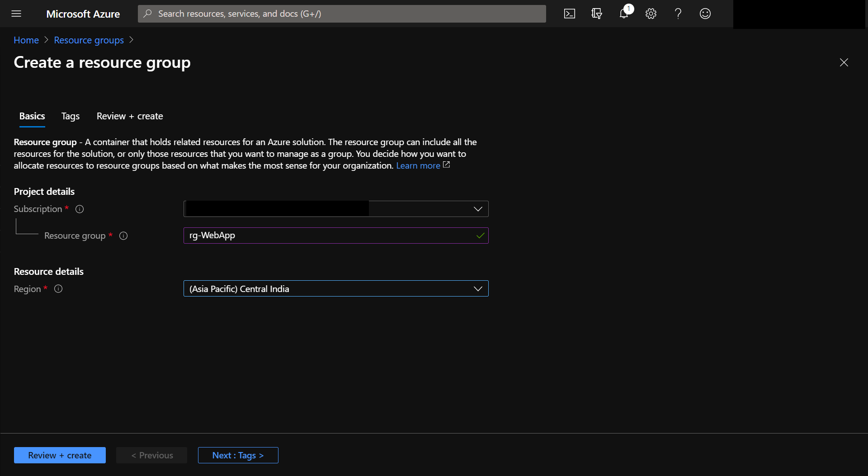This screenshot has width=868, height=476.
Task: Go to Resource groups breadcrumb
Action: click(x=89, y=40)
